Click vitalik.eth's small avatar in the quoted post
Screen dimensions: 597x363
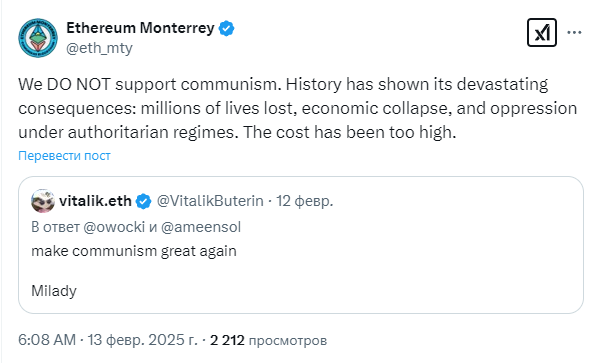[x=43, y=201]
